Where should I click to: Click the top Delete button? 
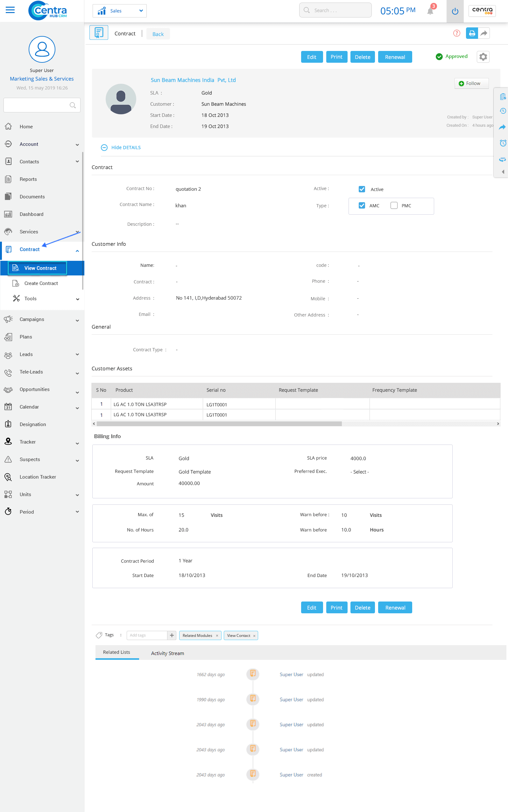tap(363, 57)
